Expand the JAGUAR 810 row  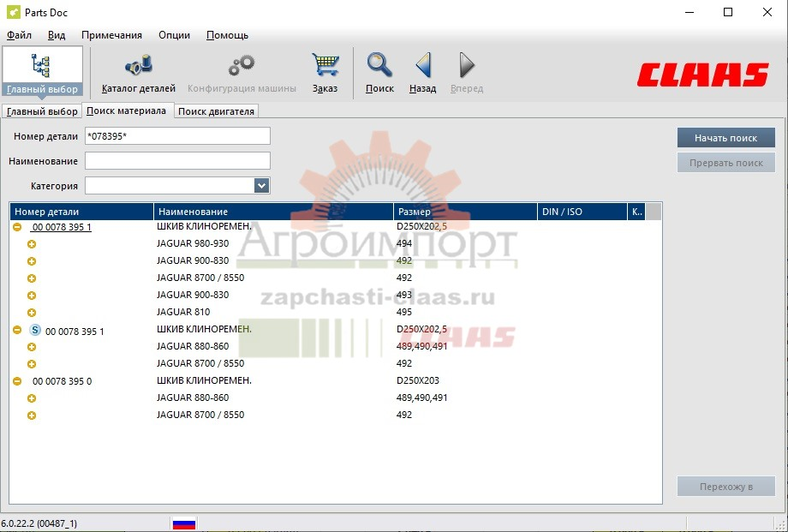pos(32,313)
